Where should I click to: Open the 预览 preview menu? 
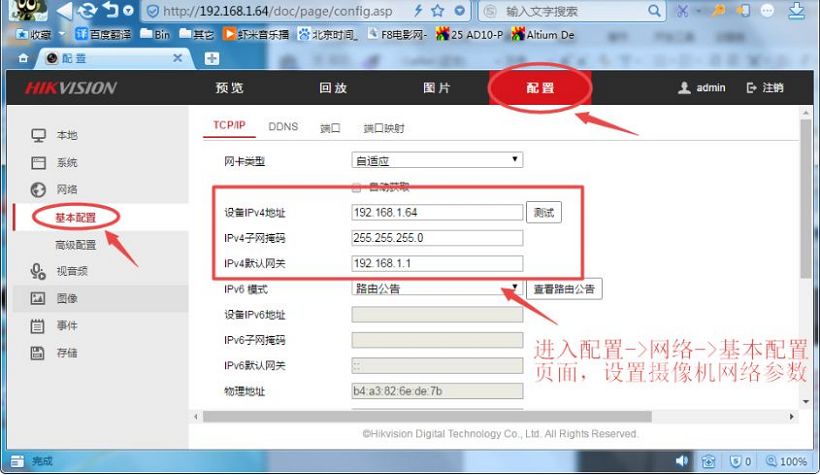(230, 88)
